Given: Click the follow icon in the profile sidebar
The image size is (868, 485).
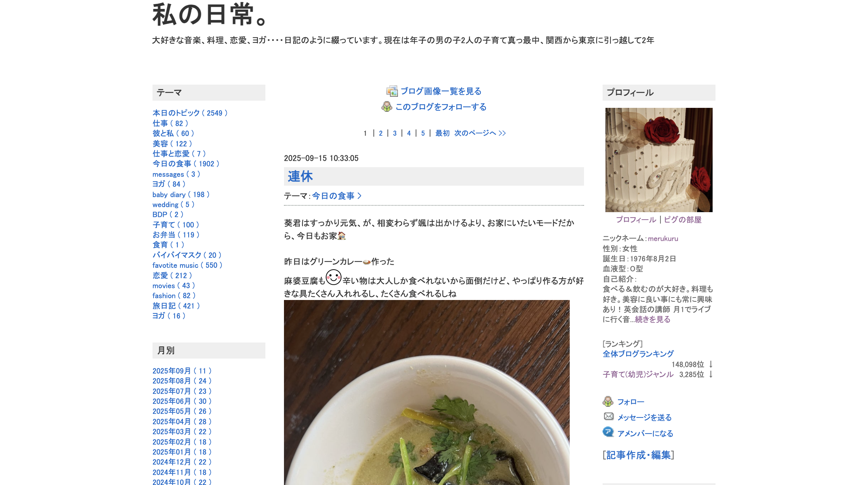Looking at the screenshot, I should [608, 402].
